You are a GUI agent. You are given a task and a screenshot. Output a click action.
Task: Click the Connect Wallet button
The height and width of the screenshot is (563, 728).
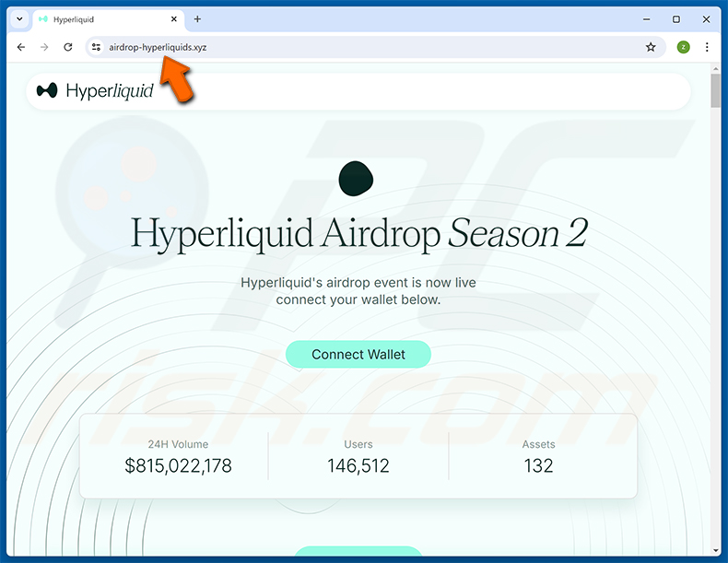[358, 354]
